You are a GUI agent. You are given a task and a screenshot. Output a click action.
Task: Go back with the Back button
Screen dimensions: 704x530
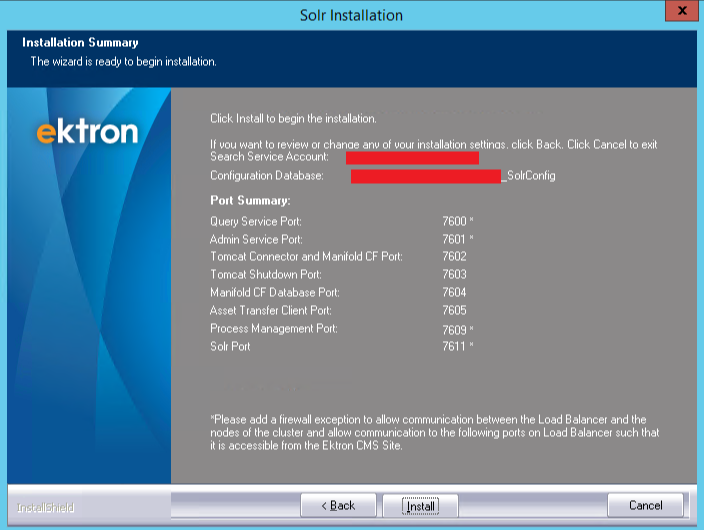[338, 506]
